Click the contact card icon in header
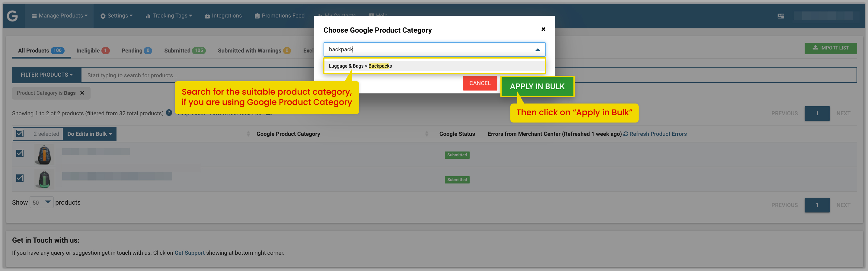 (781, 16)
